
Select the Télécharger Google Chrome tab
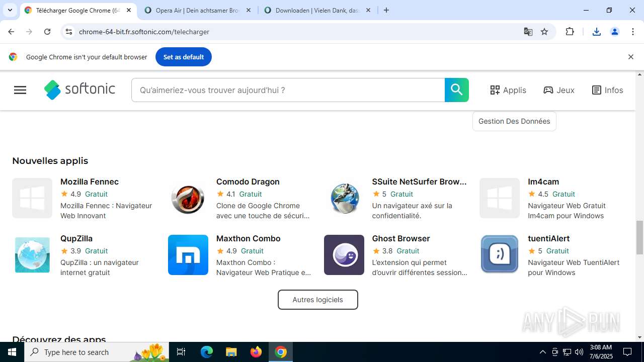(x=78, y=10)
